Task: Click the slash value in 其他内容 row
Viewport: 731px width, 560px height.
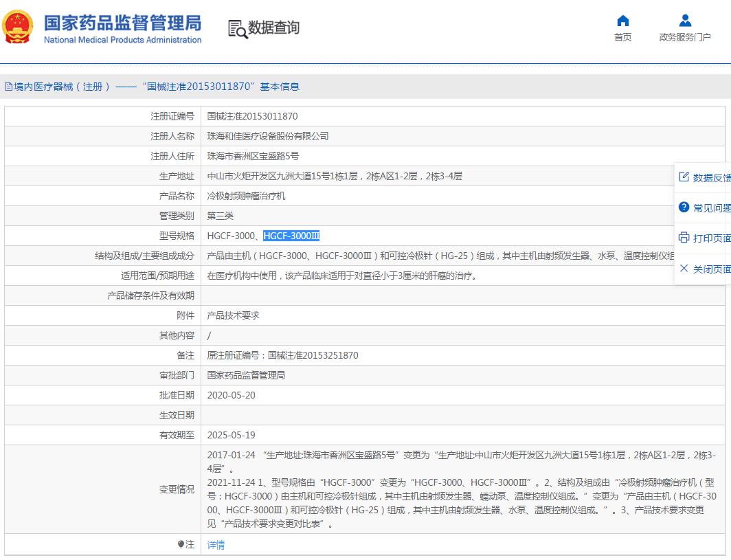Action: pos(209,336)
